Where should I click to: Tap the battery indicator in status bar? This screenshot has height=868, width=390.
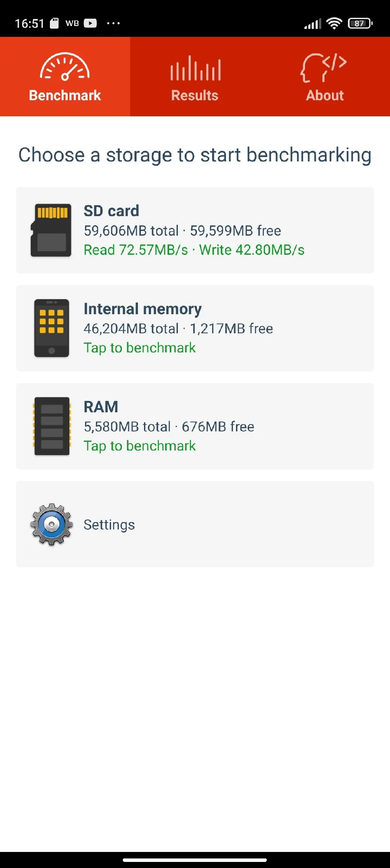point(360,23)
